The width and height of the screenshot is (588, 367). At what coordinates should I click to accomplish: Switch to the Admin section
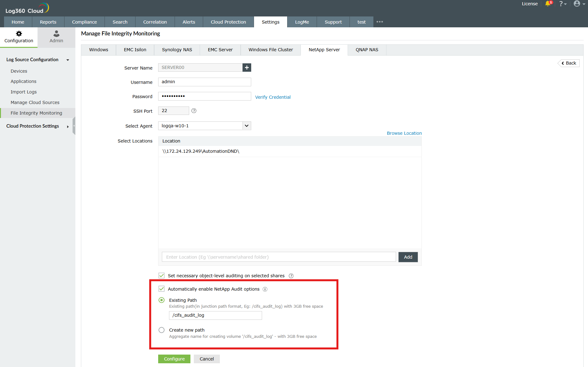[56, 37]
